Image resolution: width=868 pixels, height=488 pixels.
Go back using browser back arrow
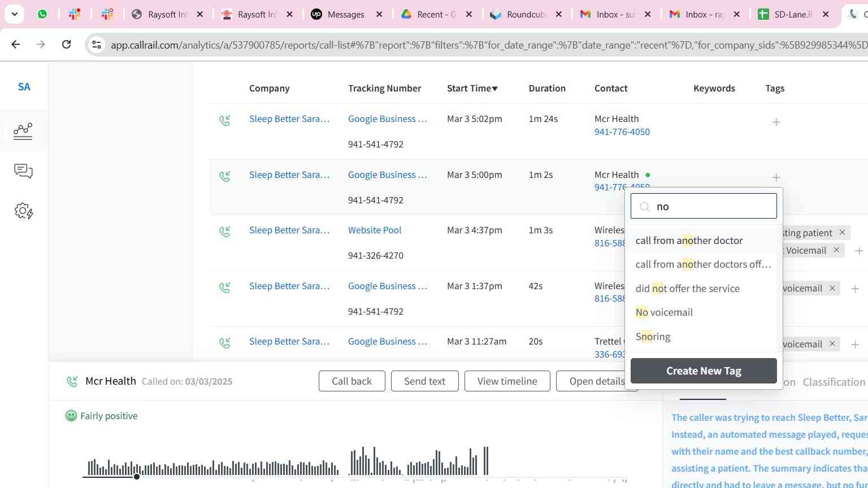[16, 45]
